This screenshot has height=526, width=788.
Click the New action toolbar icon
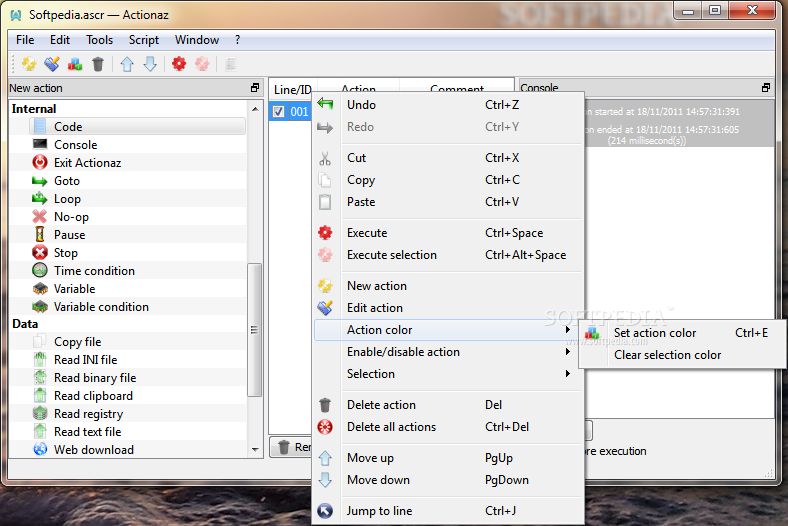point(29,64)
